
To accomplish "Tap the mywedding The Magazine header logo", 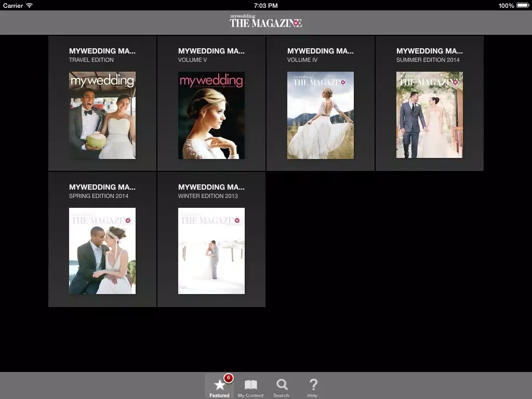I will [x=265, y=21].
